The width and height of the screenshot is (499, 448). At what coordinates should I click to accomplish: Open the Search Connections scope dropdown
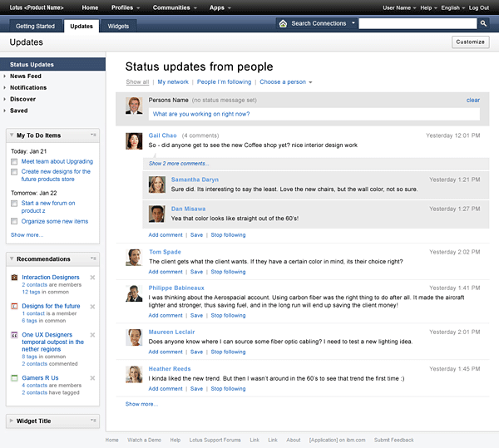(353, 23)
